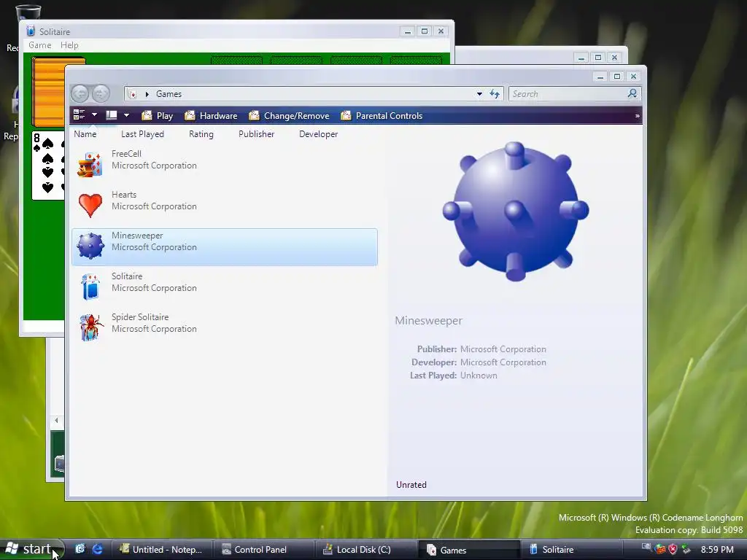Click the Change/Remove command
Viewport: 747px width, 560px height.
point(289,116)
